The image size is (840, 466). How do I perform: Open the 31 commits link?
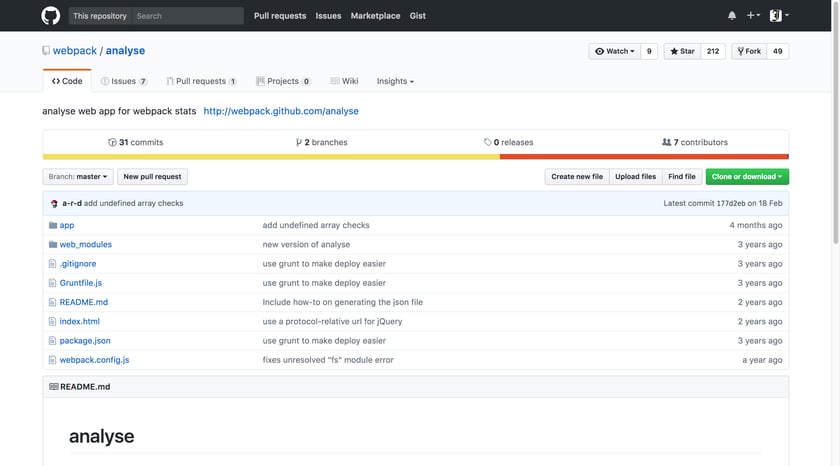tap(136, 142)
